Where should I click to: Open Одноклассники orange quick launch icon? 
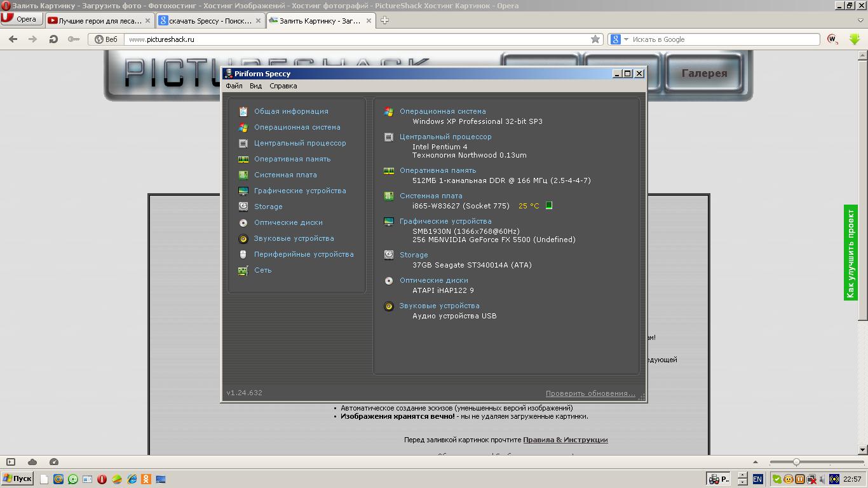[146, 479]
